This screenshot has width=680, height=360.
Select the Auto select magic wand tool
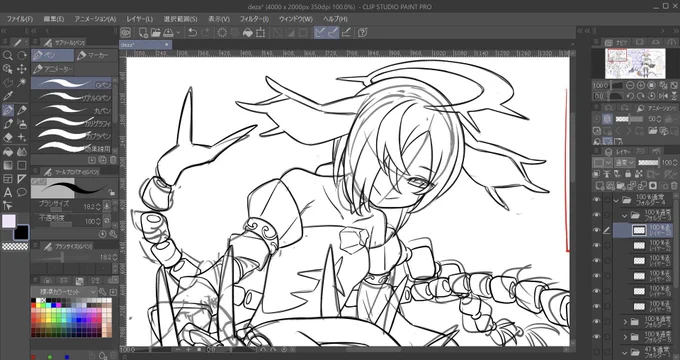22,83
